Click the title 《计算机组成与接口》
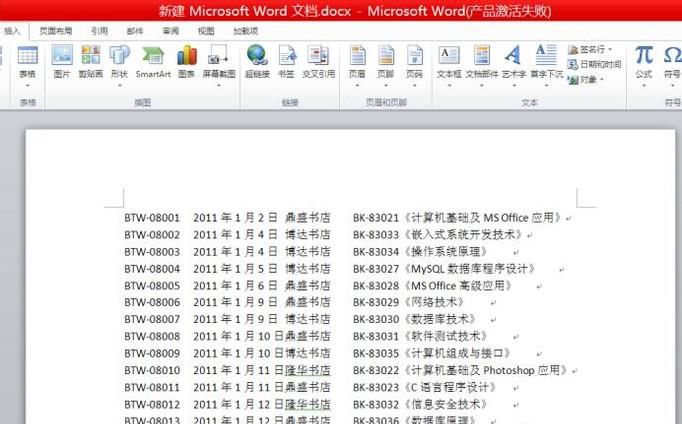This screenshot has height=424, width=682. [457, 354]
